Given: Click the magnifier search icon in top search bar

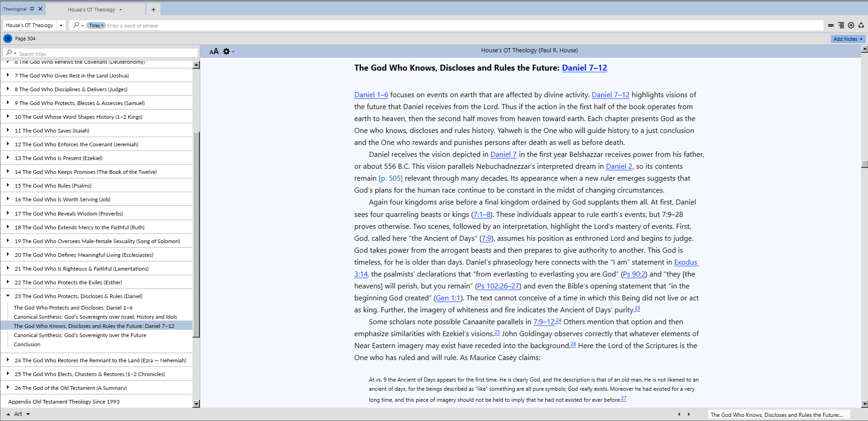Looking at the screenshot, I should (76, 25).
